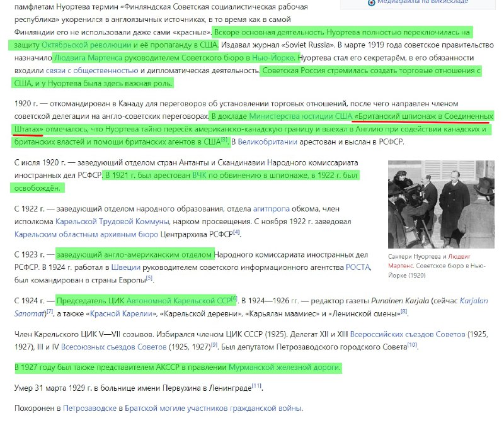Open 'Братской могиле участников гражданской войны' link

tap(214, 408)
